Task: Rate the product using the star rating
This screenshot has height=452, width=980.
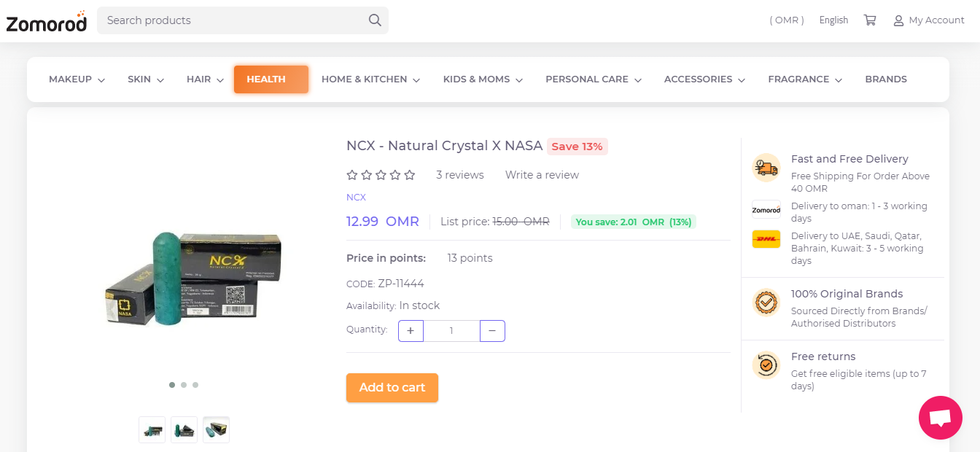Action: point(381,175)
